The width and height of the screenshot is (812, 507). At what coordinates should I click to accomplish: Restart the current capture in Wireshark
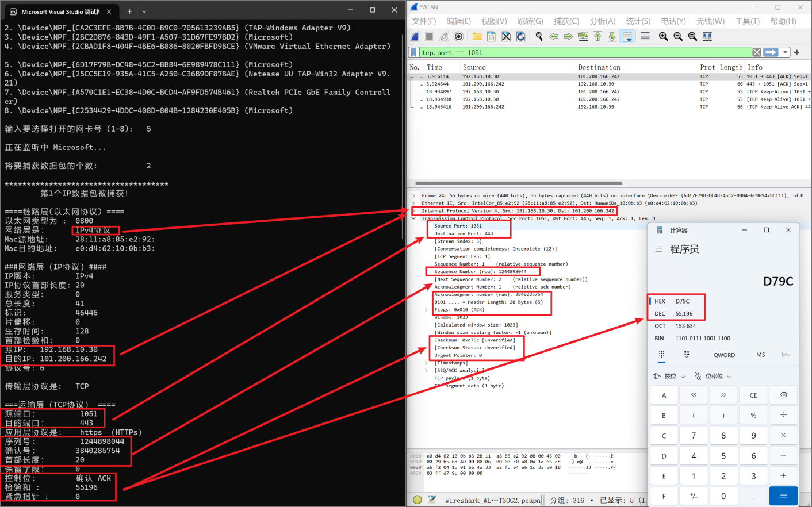[x=444, y=36]
